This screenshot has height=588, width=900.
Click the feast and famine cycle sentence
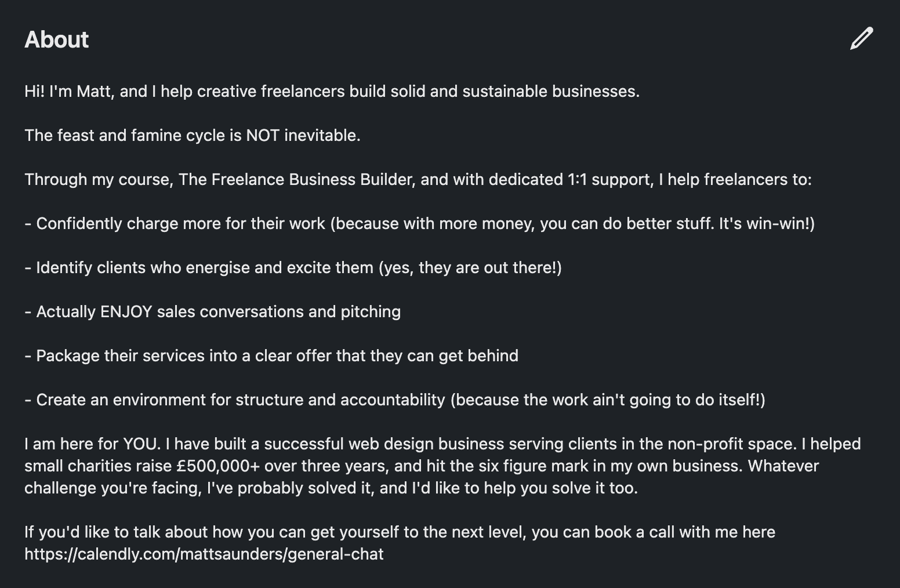(193, 135)
